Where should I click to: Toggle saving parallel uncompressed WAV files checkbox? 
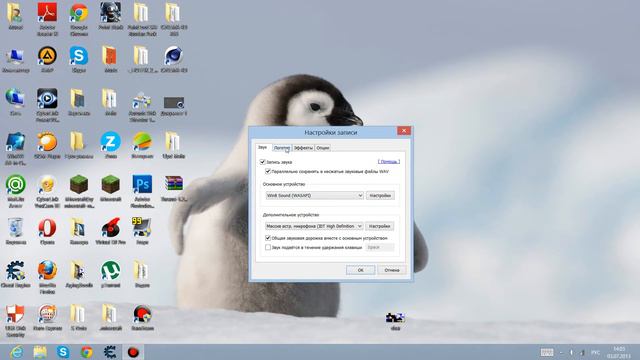[268, 171]
